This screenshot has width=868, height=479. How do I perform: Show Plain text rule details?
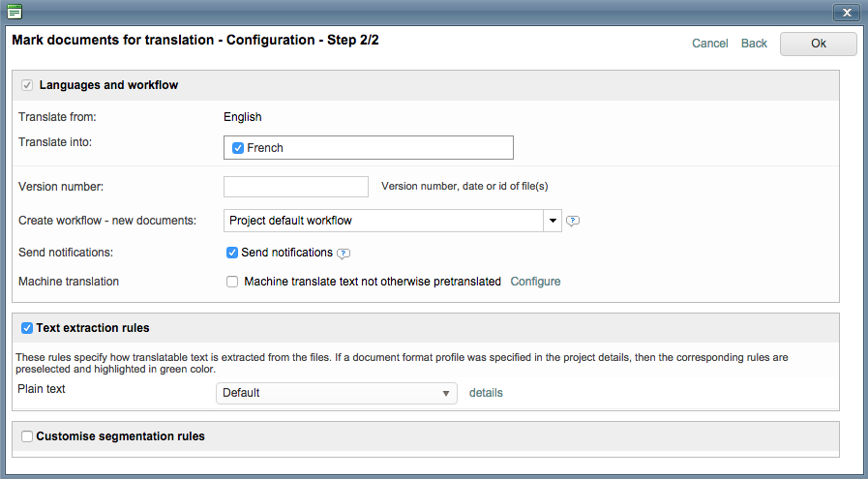486,393
